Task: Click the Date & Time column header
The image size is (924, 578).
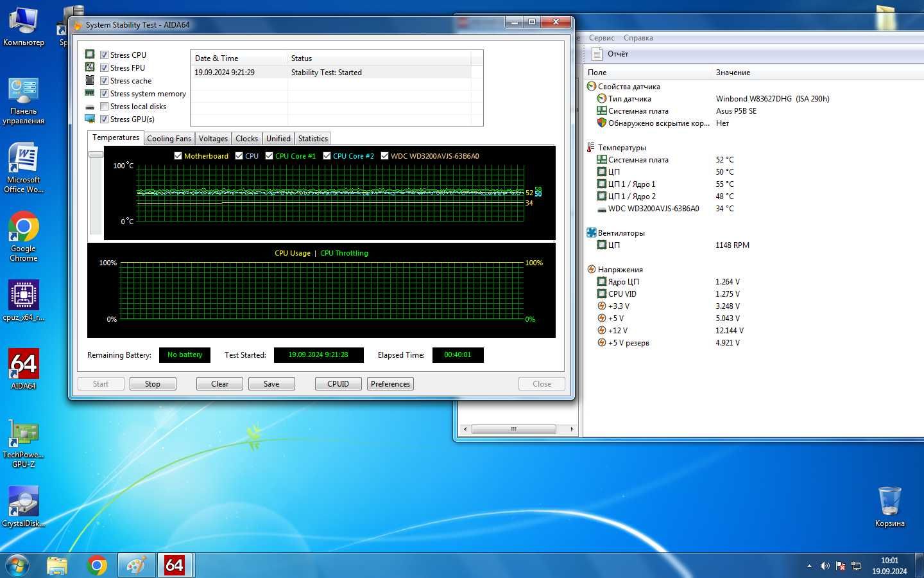Action: click(239, 58)
